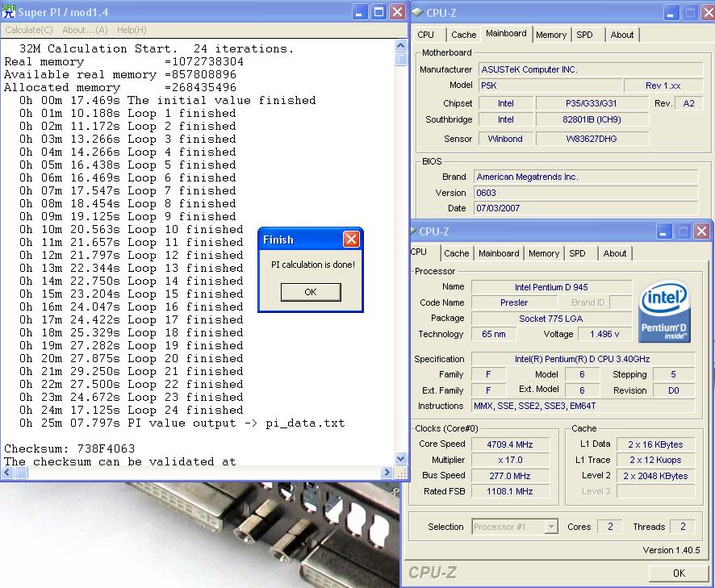This screenshot has height=588, width=715.
Task: Click the Checksum: 738F4063 line
Action: (69, 448)
